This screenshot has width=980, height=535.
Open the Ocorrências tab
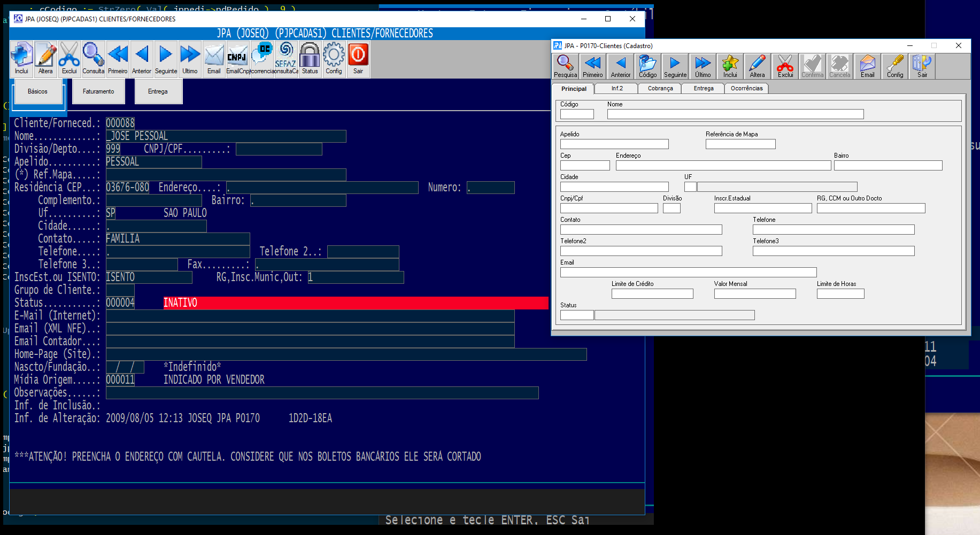(746, 89)
